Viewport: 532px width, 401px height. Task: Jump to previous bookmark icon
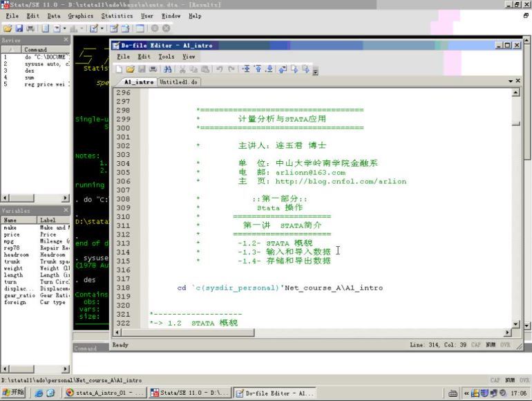click(x=258, y=69)
